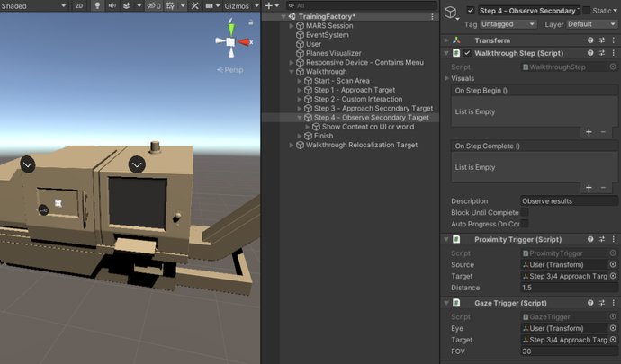Collapse the Walkthrough object
This screenshot has width=621, height=364.
tap(292, 72)
